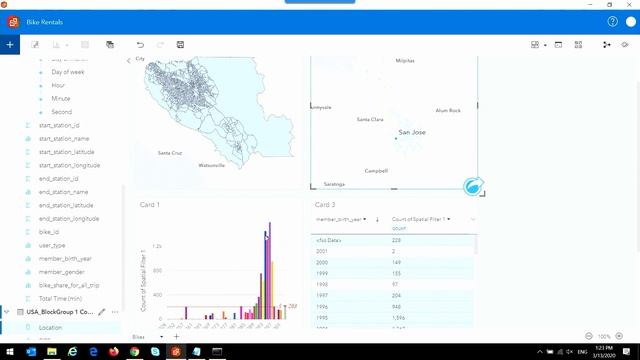Show hidden system tray icons
The image size is (640, 360).
coord(540,351)
